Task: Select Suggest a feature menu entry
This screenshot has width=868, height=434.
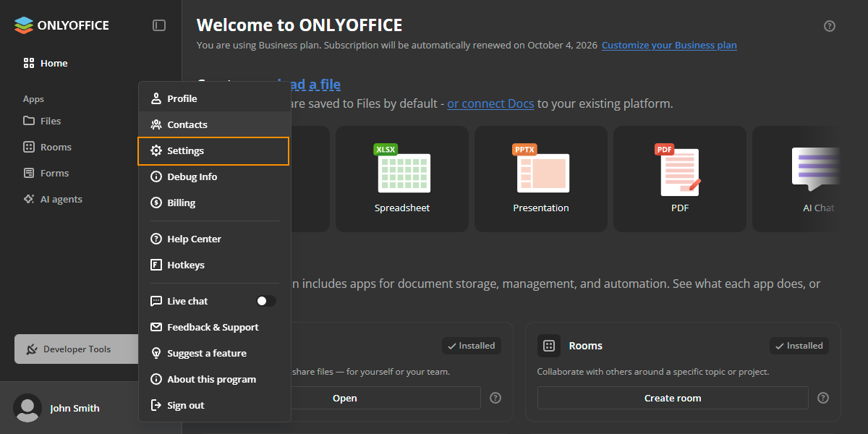Action: pos(215,353)
